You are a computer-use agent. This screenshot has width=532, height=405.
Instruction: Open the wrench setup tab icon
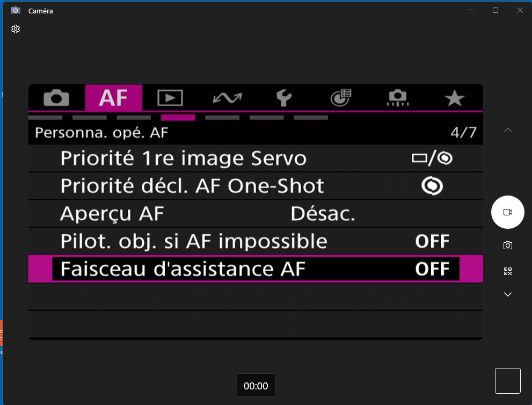284,98
